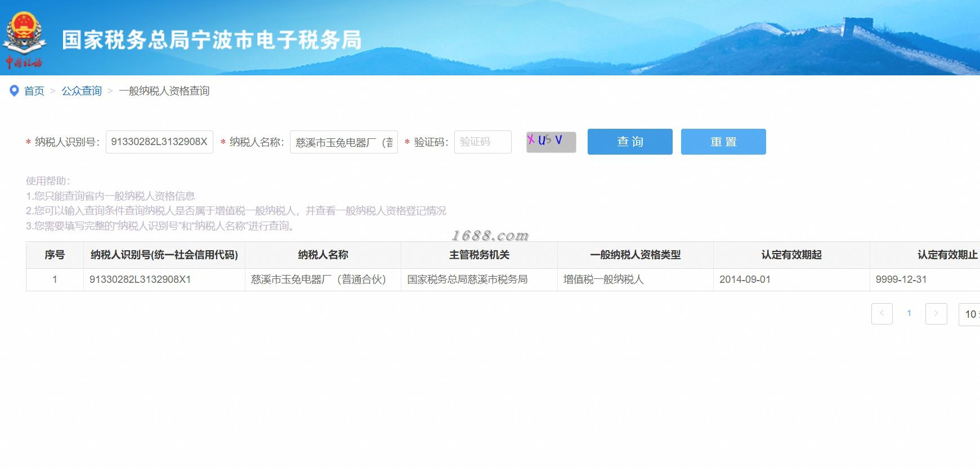Click help line starting 2.您可以输入查询条件
Screen dimensions: 980x469
point(236,211)
